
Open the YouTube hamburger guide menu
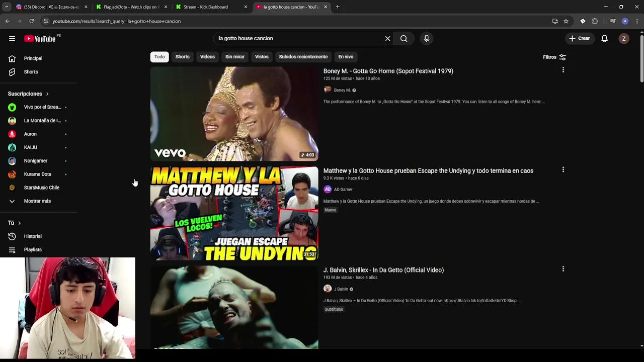[12, 39]
